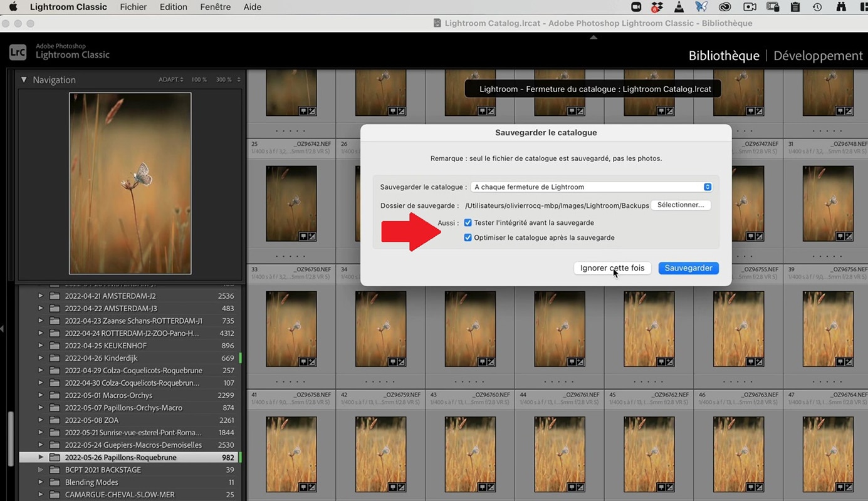The height and width of the screenshot is (501, 868).
Task: Expand the 2022-04-22 AMSTERDAM-J3 folder
Action: tap(41, 309)
